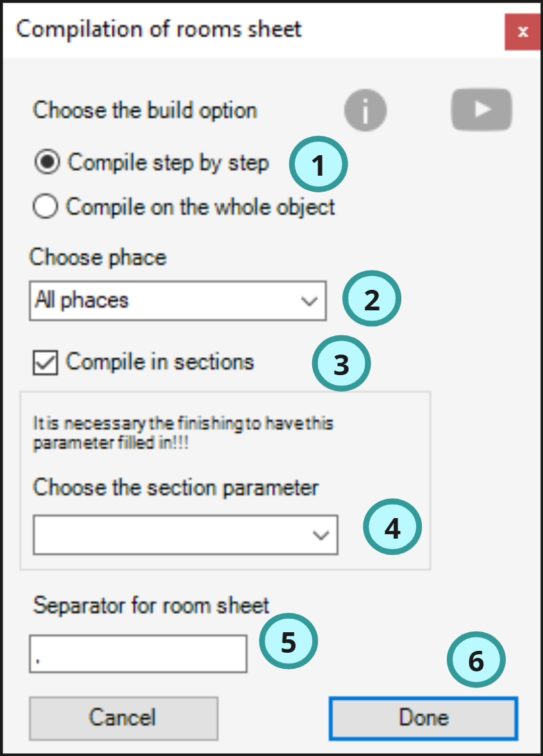The width and height of the screenshot is (543, 756).
Task: Open the YouTube video tutorial icon
Action: [x=481, y=110]
